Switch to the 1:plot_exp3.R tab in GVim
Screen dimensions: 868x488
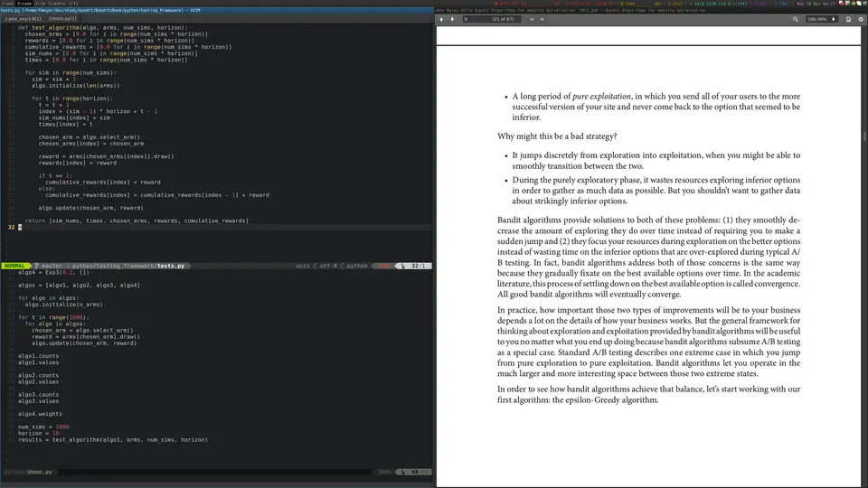click(x=24, y=19)
